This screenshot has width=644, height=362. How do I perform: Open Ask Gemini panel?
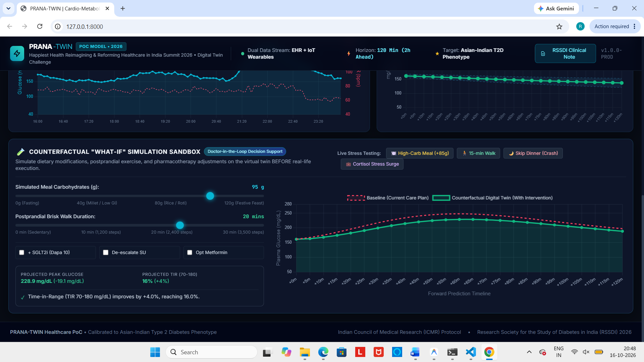click(556, 8)
